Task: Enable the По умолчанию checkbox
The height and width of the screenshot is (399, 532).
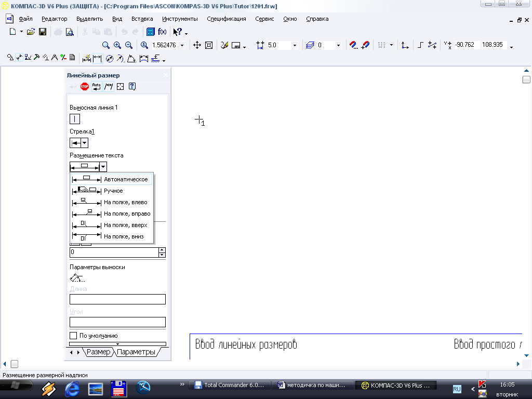Action: click(x=73, y=336)
